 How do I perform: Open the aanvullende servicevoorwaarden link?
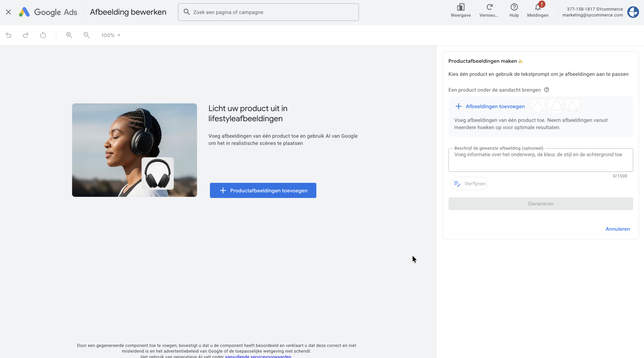click(258, 356)
